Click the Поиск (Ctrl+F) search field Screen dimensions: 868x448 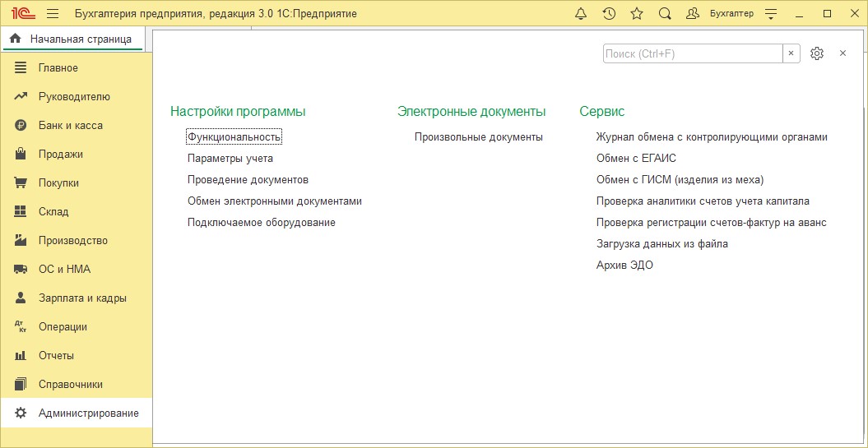point(693,53)
